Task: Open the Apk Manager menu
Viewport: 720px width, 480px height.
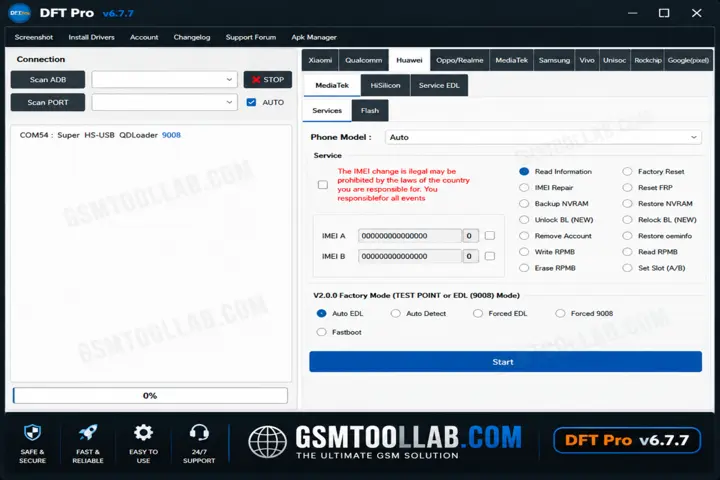Action: point(314,37)
